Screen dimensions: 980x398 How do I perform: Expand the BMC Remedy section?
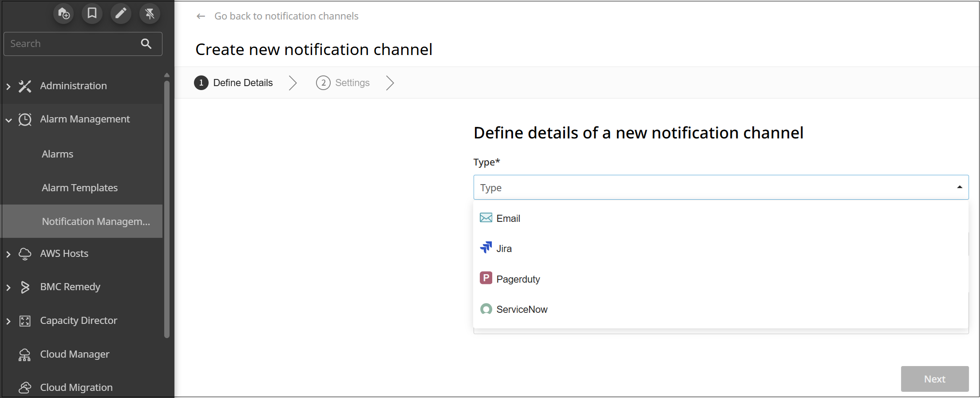(8, 287)
